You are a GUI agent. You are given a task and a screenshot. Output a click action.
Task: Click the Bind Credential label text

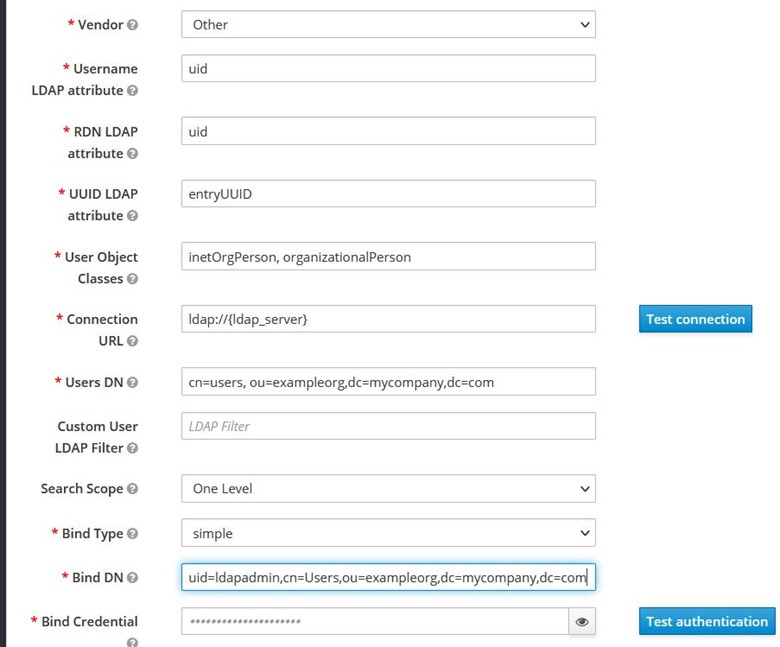click(x=90, y=622)
